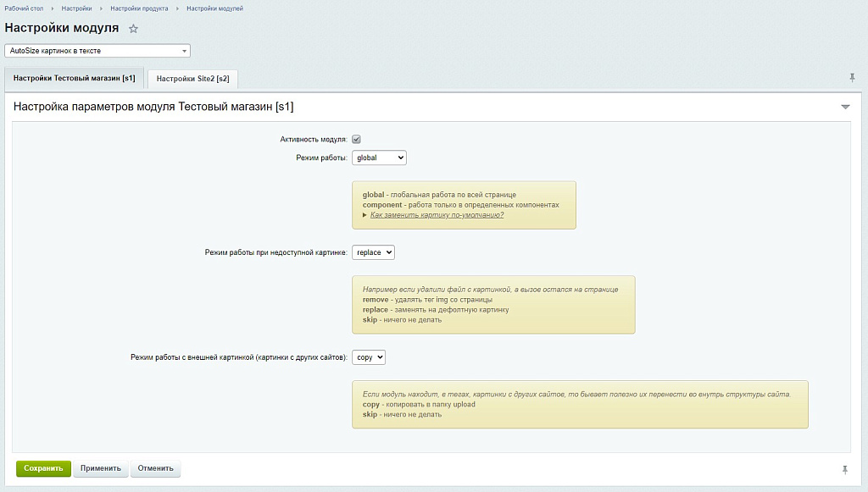Open the "Режим работы" global dropdown
868x492 pixels.
tap(379, 158)
